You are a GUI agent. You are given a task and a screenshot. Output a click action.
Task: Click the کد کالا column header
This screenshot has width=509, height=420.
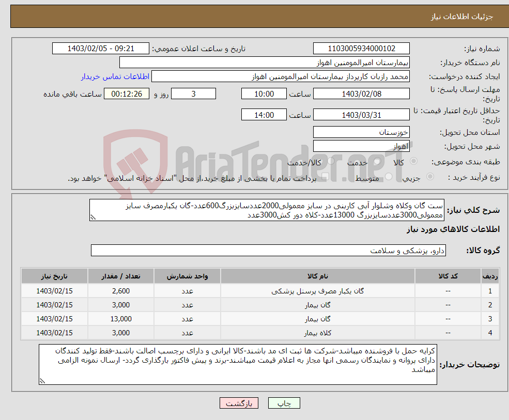click(x=448, y=276)
